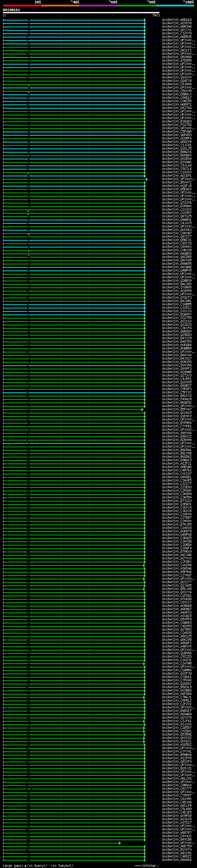Click the red 20% identity legend bar
Screen dimensions: 197x868
[x=22, y=6]
